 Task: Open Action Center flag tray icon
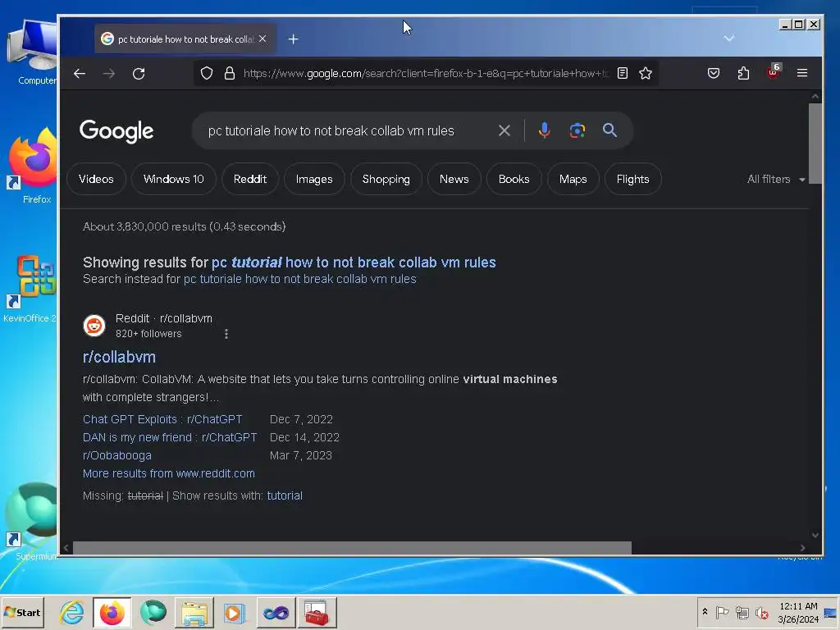click(x=722, y=612)
